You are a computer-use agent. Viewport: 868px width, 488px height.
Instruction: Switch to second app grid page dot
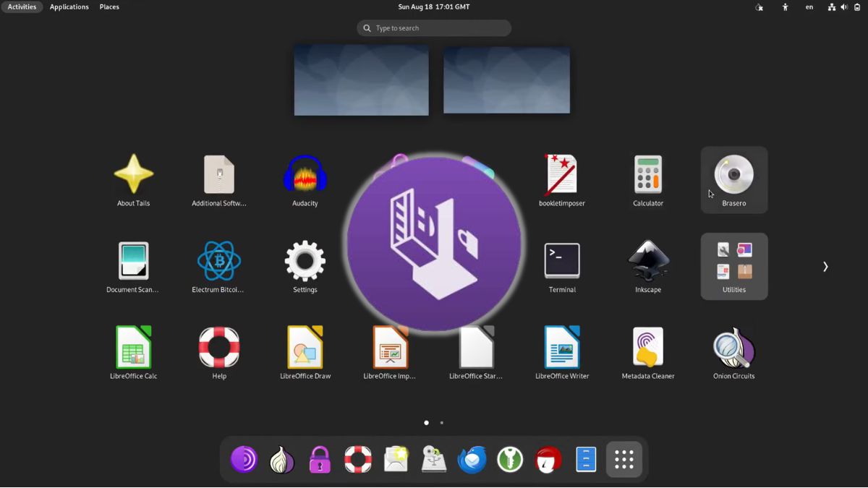coord(442,423)
